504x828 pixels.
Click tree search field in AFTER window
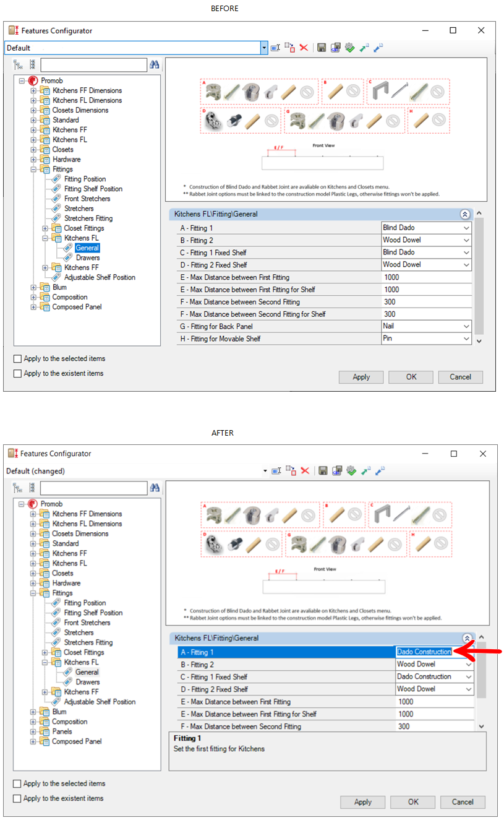[x=93, y=488]
